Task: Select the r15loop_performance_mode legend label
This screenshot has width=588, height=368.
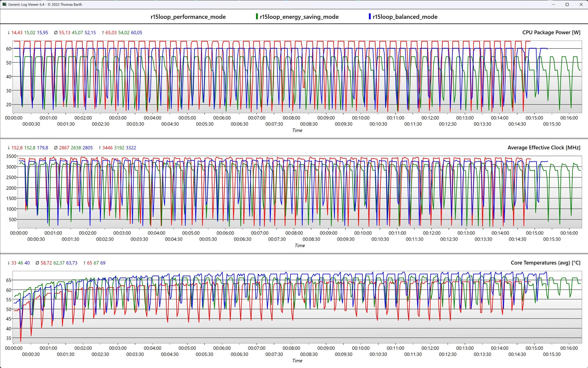Action: [188, 17]
